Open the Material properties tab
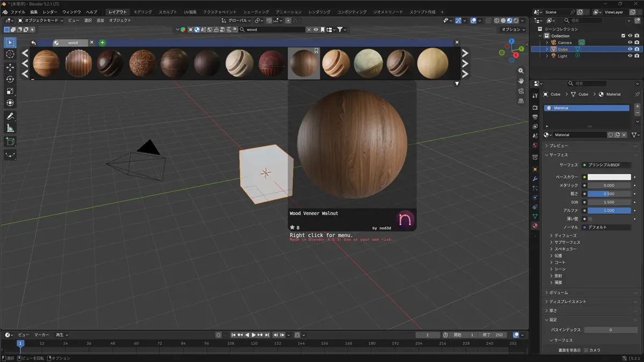This screenshot has height=362, width=644. click(x=535, y=226)
